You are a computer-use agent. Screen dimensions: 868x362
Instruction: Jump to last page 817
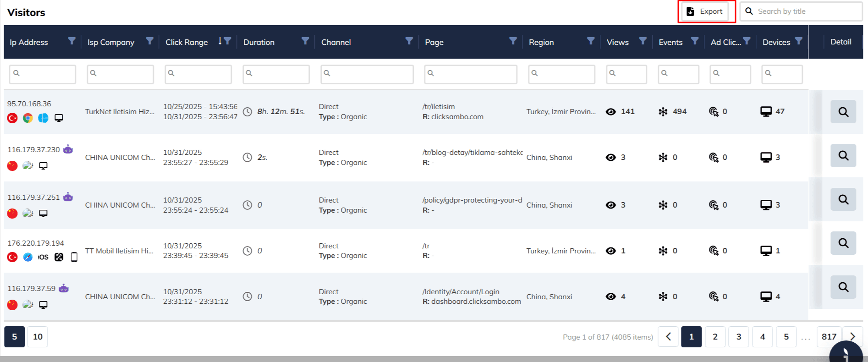tap(829, 337)
